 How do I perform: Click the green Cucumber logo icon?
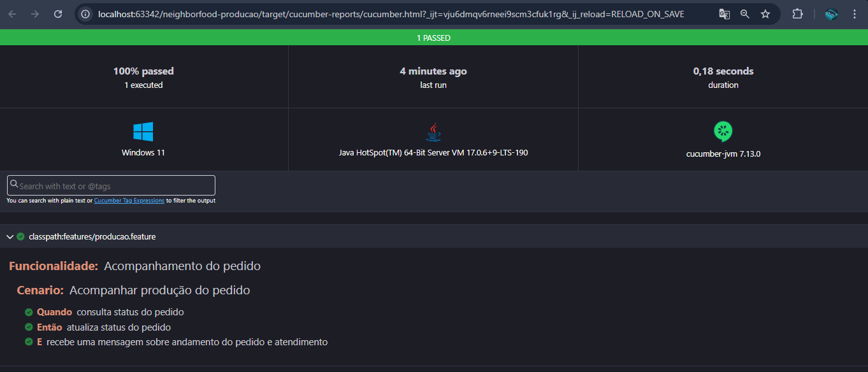723,132
